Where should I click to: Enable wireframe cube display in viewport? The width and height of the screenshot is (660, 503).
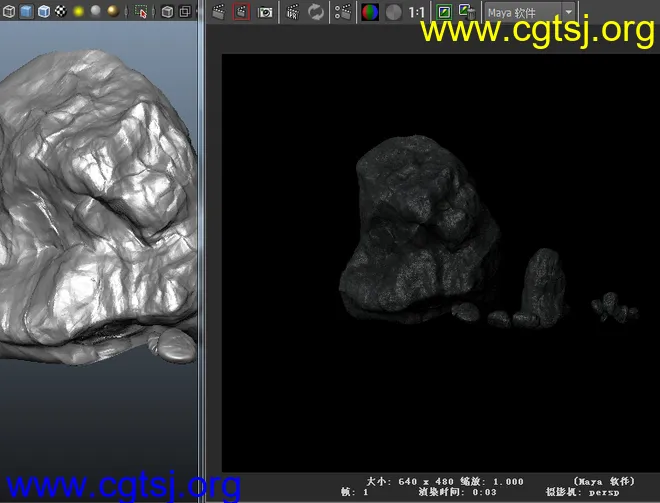click(x=8, y=12)
